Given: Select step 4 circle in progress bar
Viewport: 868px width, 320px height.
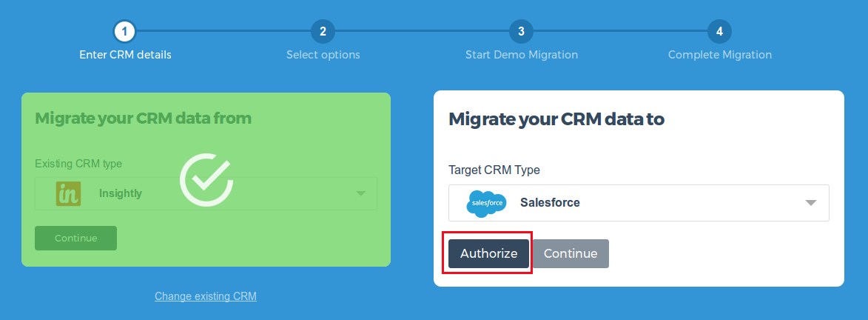Looking at the screenshot, I should pos(720,32).
